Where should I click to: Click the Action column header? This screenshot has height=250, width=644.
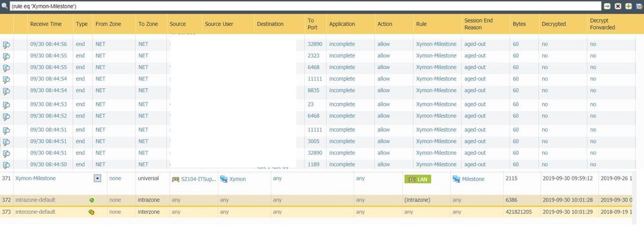(x=385, y=24)
